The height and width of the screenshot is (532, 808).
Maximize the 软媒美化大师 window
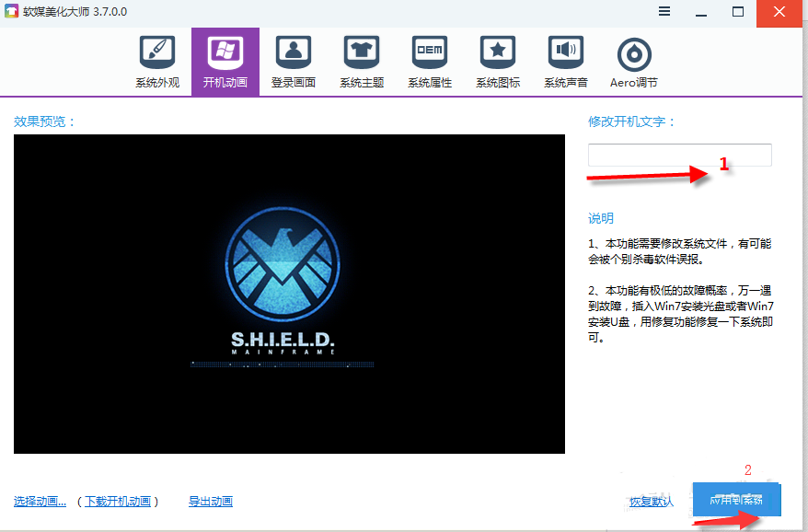[x=737, y=12]
